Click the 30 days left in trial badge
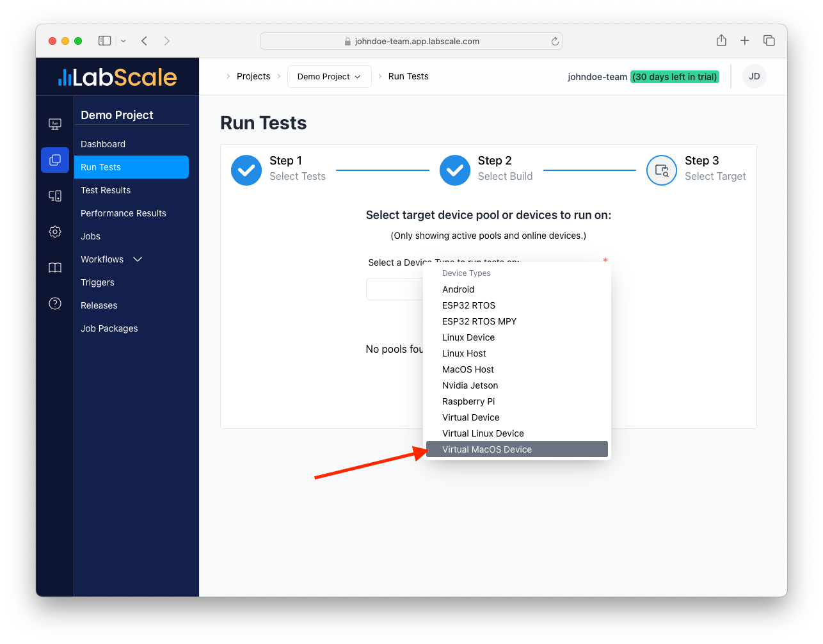This screenshot has width=823, height=644. (x=675, y=77)
